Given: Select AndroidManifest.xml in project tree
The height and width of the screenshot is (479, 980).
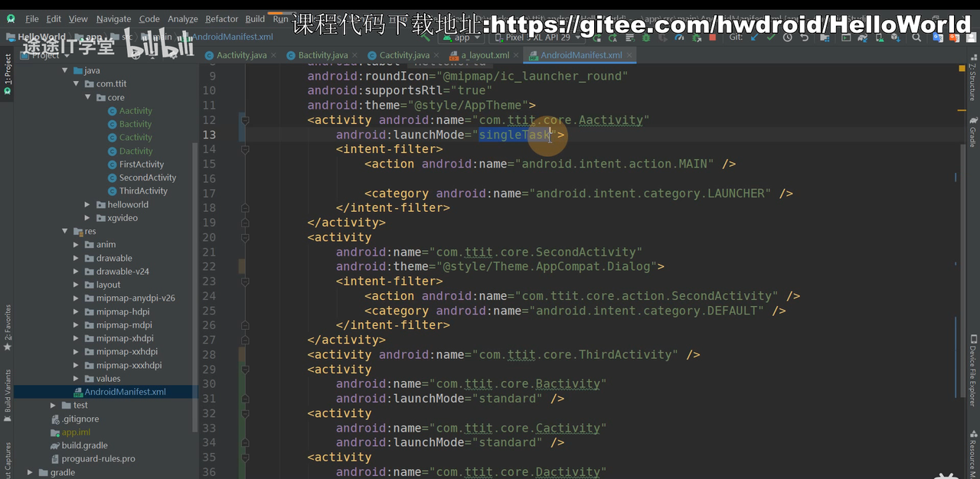Looking at the screenshot, I should [125, 392].
